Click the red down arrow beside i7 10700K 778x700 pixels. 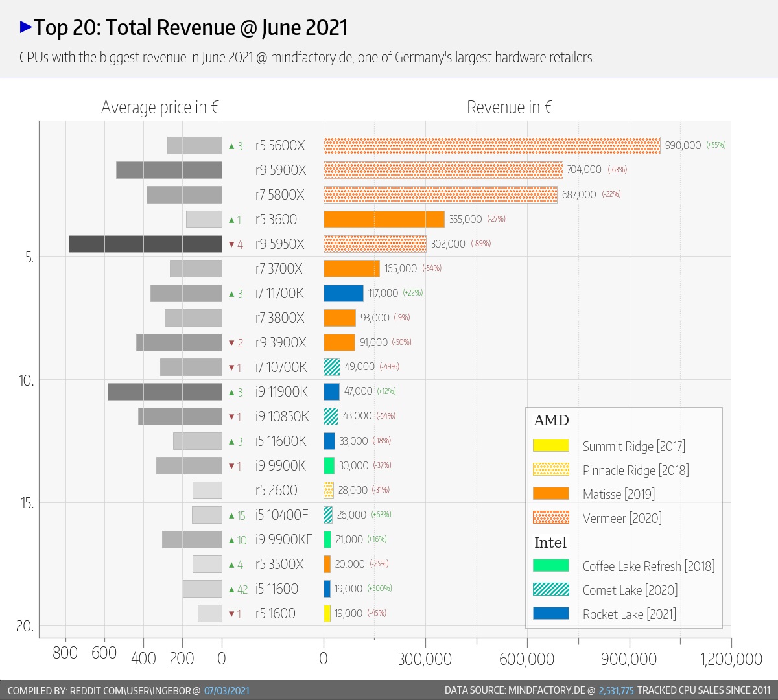point(231,367)
